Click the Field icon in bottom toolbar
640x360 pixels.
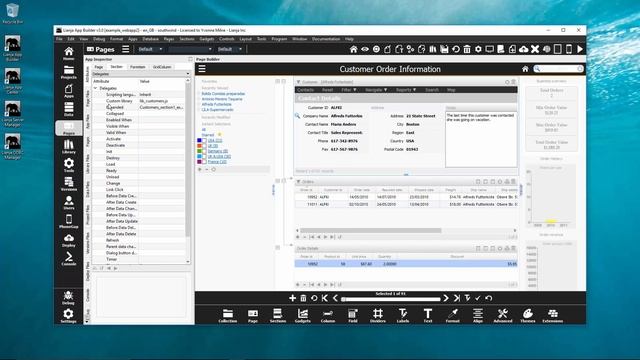point(353,316)
